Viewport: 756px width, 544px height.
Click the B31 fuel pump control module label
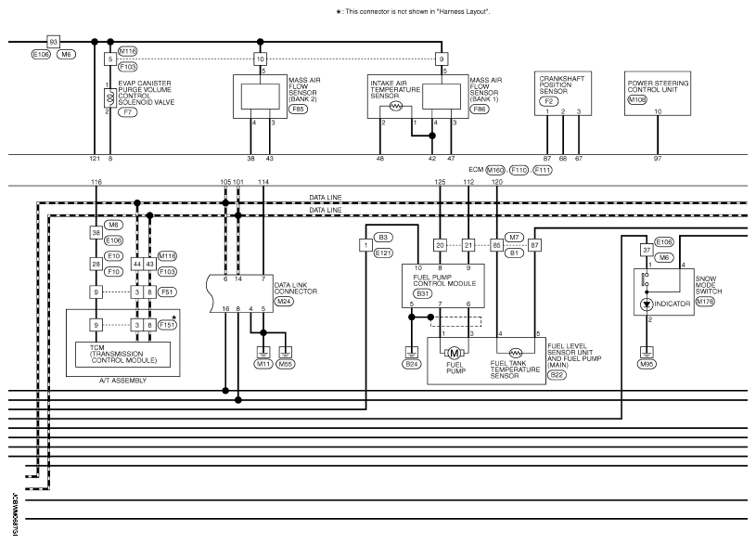422,292
